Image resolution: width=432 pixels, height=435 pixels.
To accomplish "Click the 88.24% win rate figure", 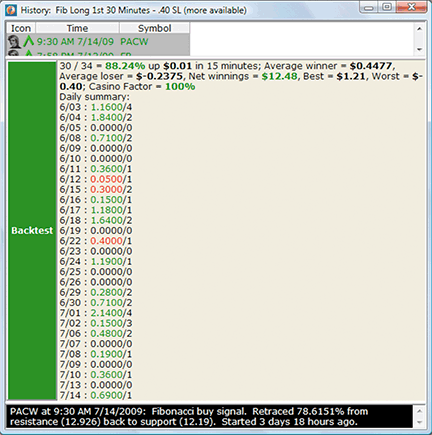I will click(x=125, y=66).
